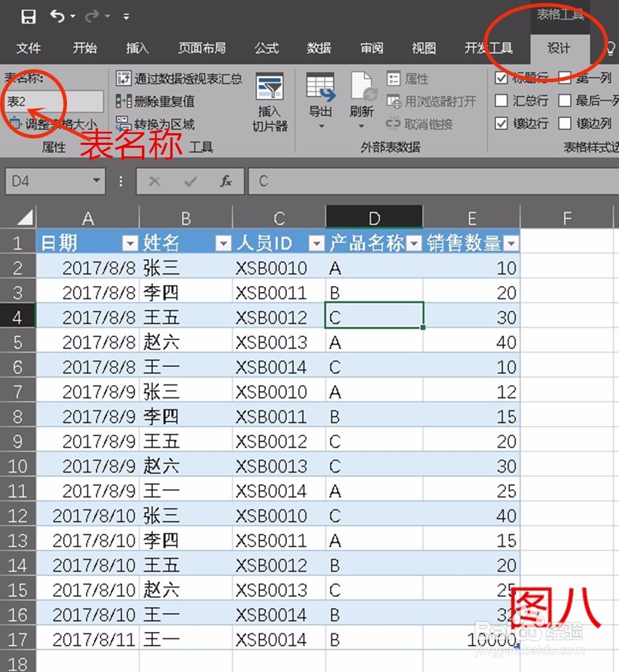
Task: Click the Undo icon
Action: click(x=57, y=15)
